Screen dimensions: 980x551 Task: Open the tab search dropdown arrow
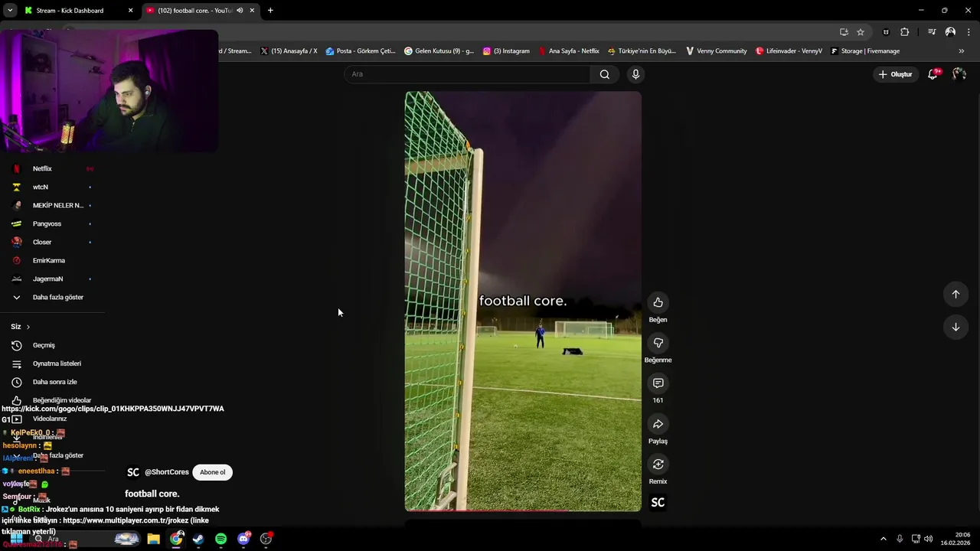click(9, 11)
